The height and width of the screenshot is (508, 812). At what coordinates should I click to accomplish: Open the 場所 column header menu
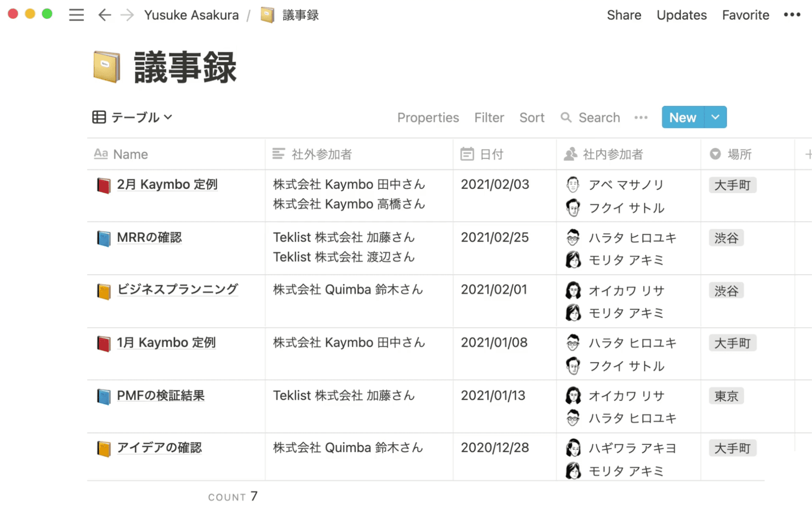pyautogui.click(x=739, y=155)
